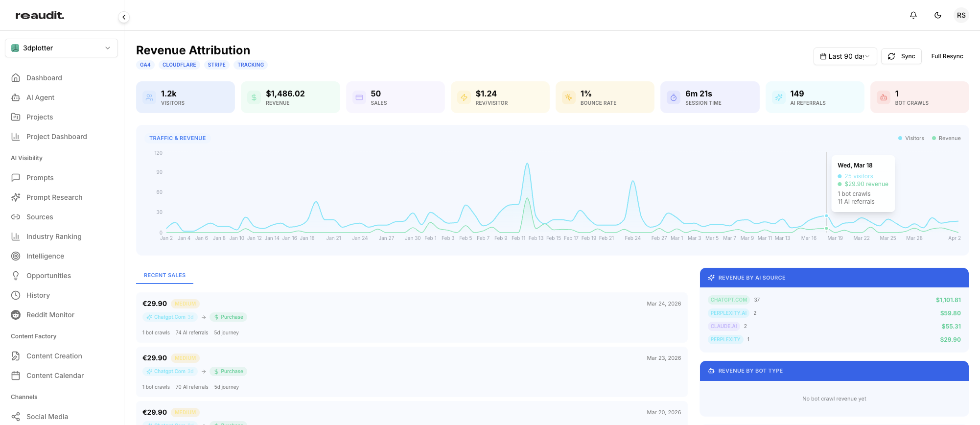Click the Mar 18 visitors point on chart
The width and height of the screenshot is (980, 425).
coord(826,215)
